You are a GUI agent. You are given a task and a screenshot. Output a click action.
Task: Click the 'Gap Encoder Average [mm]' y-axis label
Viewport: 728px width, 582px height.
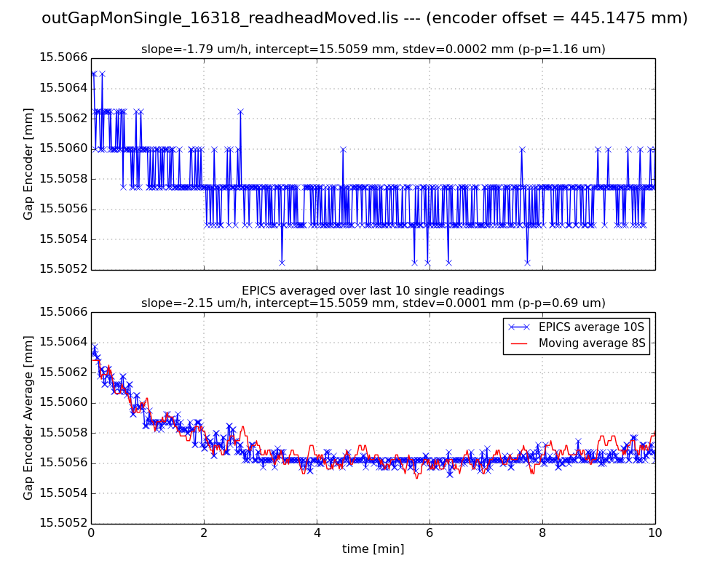pos(28,418)
